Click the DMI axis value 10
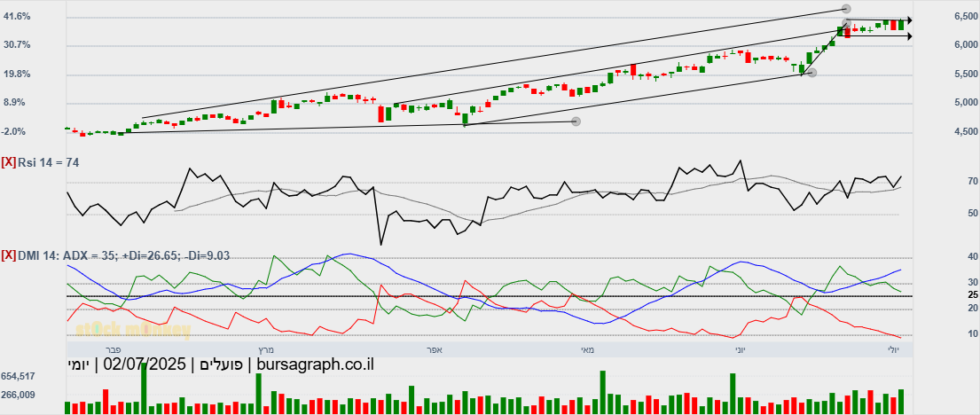980x415 pixels. pos(973,334)
